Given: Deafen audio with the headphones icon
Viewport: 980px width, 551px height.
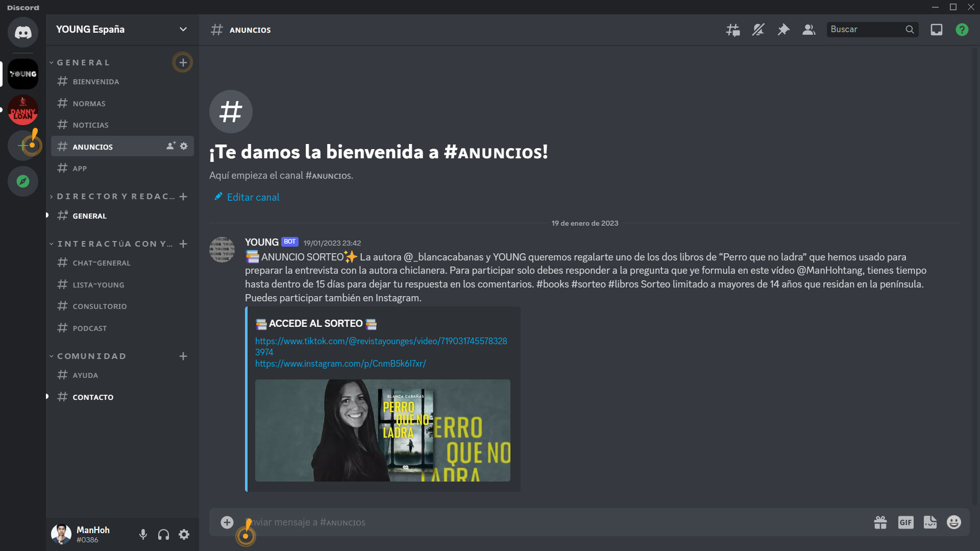Looking at the screenshot, I should [163, 534].
